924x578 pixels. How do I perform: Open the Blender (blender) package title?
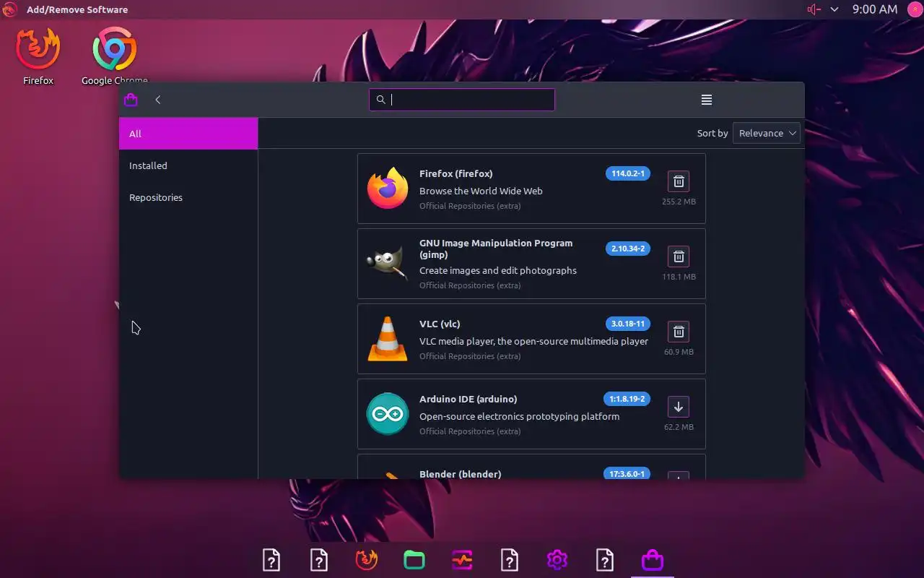[x=461, y=474]
